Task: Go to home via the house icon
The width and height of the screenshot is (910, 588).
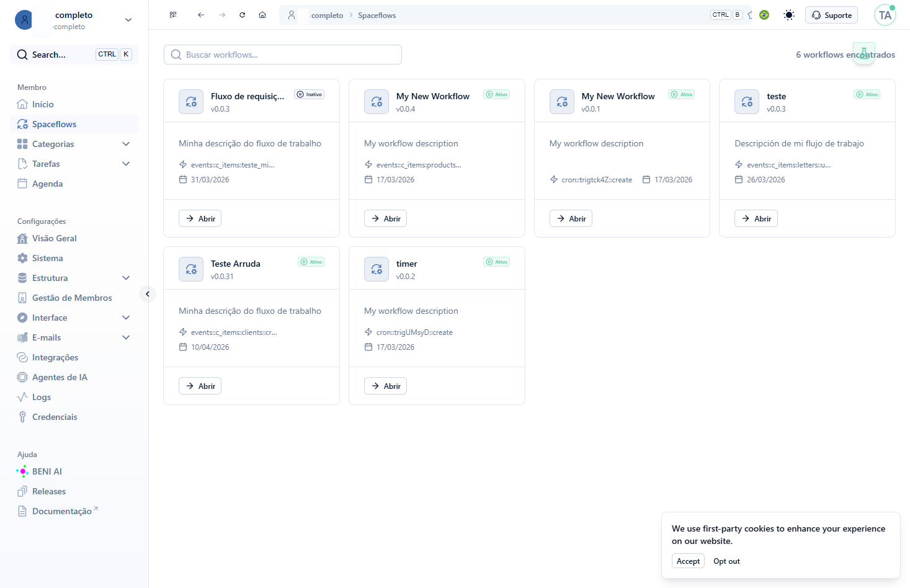Action: [x=262, y=15]
